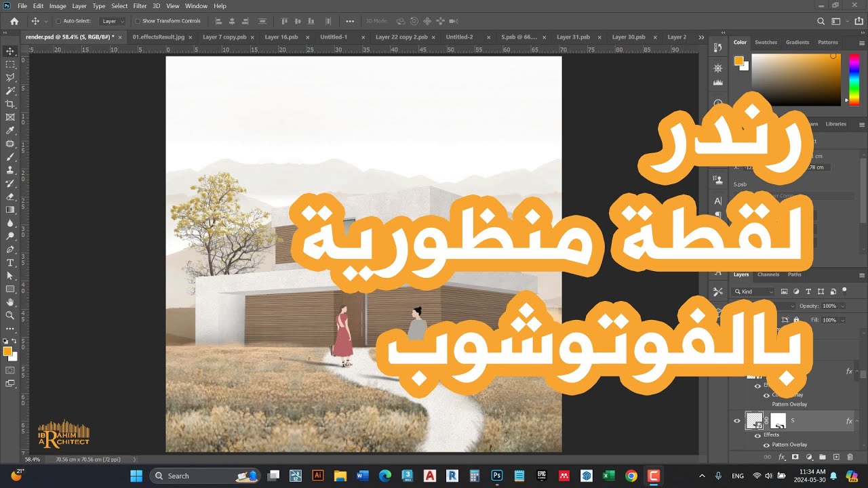Toggle filter for pixel layers
Image resolution: width=868 pixels, height=488 pixels.
coord(785,291)
